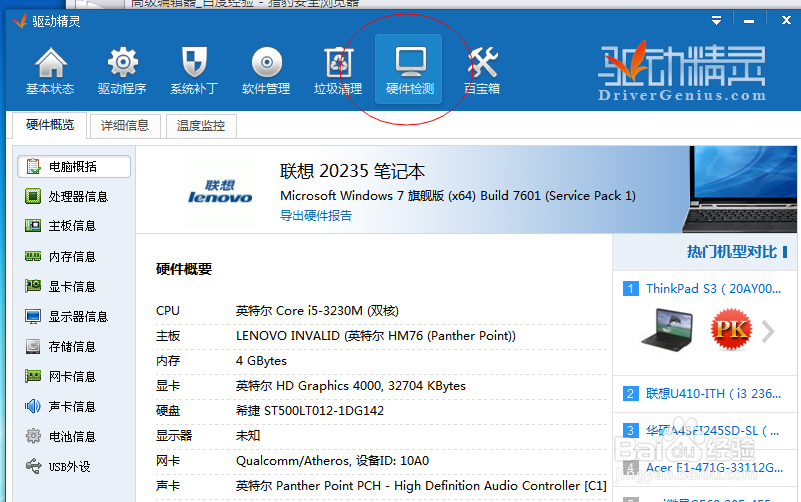Click the red PK comparison badge
This screenshot has height=502, width=801.
pyautogui.click(x=731, y=329)
